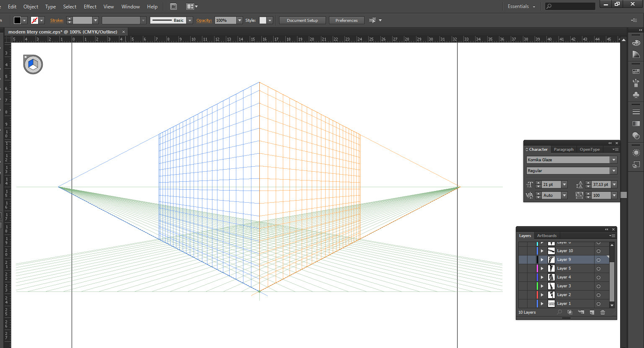The width and height of the screenshot is (644, 348).
Task: Click the Document Setup button
Action: tap(302, 21)
